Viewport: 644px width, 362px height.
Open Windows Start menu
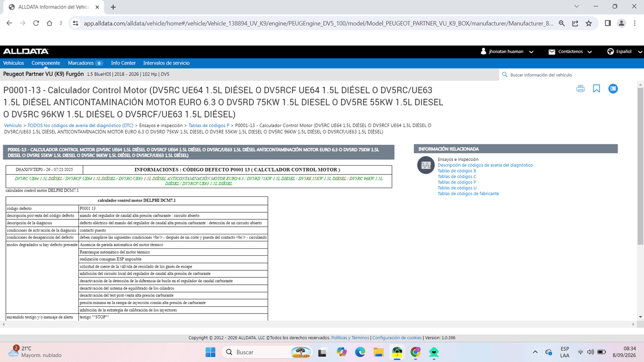pyautogui.click(x=210, y=352)
